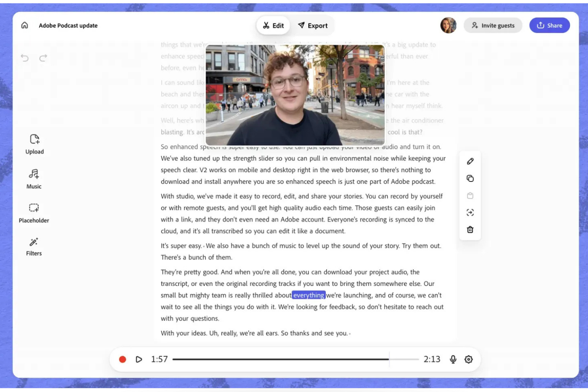Add a Placeholder track
This screenshot has width=588, height=392.
[34, 213]
